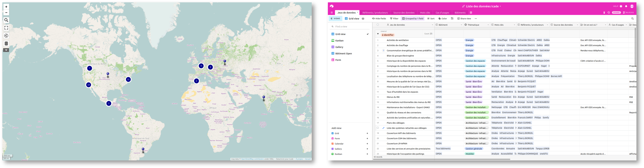This screenshot has width=644, height=168.
Task: Open the Thématique column dropdown
Action: click(488, 25)
